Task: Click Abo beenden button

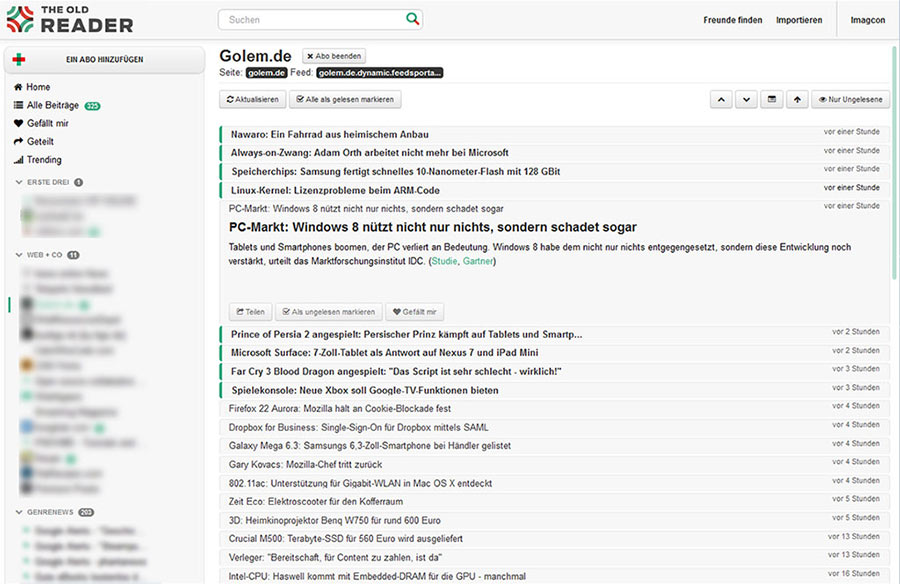Action: tap(334, 56)
